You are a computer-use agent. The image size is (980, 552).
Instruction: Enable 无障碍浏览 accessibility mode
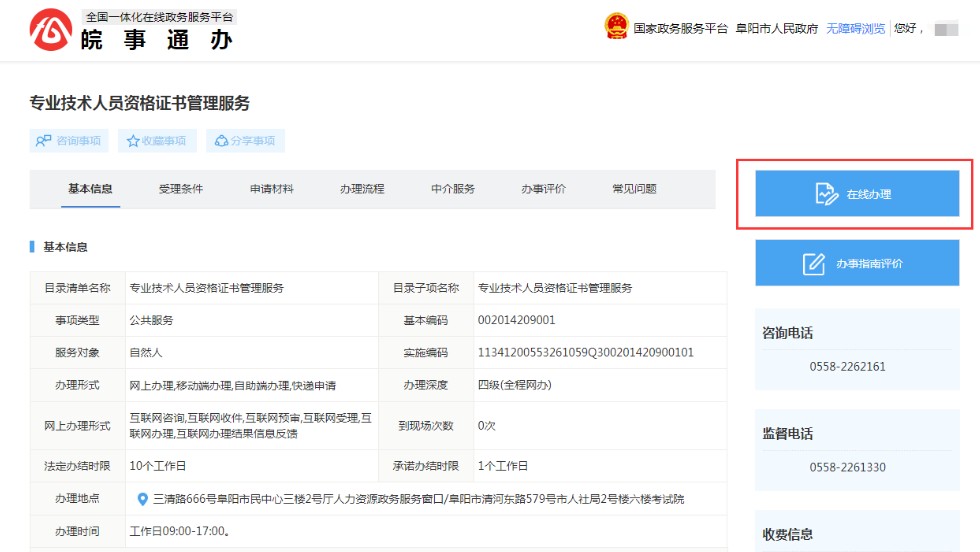855,28
